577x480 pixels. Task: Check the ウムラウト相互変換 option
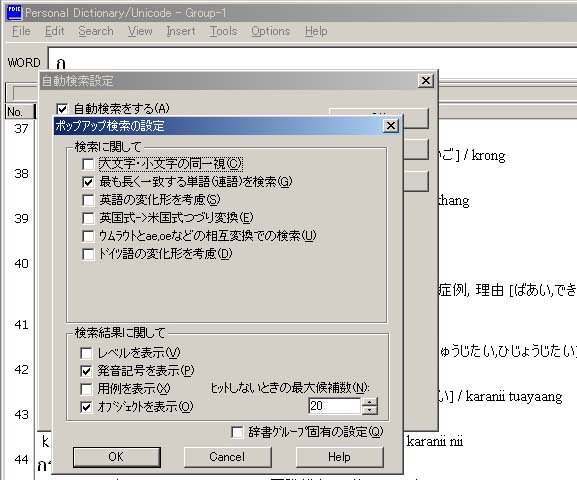pyautogui.click(x=88, y=236)
